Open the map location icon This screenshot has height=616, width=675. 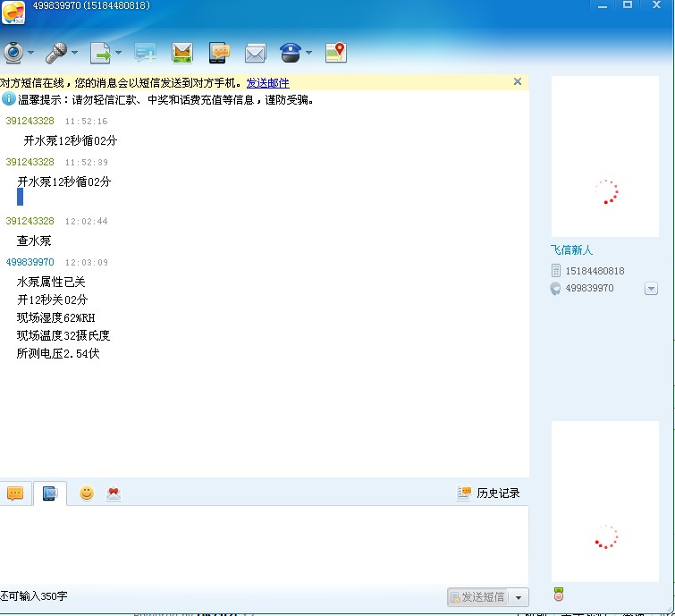point(335,53)
